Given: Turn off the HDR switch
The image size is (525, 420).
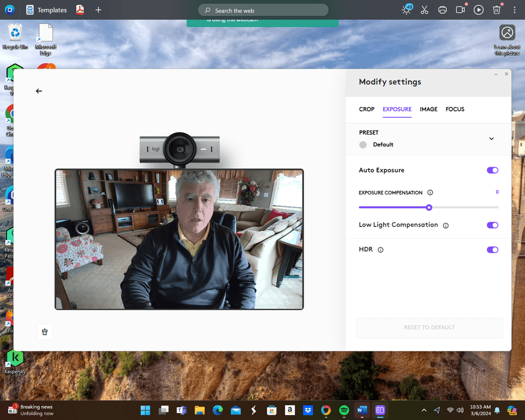Looking at the screenshot, I should click(x=492, y=250).
